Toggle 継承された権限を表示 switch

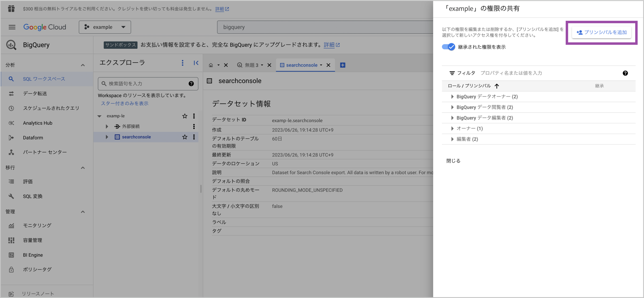tap(448, 47)
